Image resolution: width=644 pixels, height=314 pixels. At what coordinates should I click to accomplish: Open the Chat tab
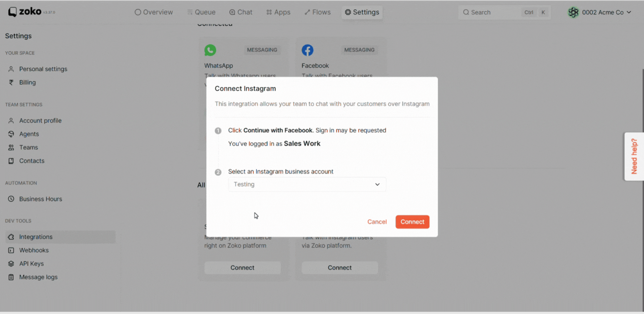coord(241,12)
